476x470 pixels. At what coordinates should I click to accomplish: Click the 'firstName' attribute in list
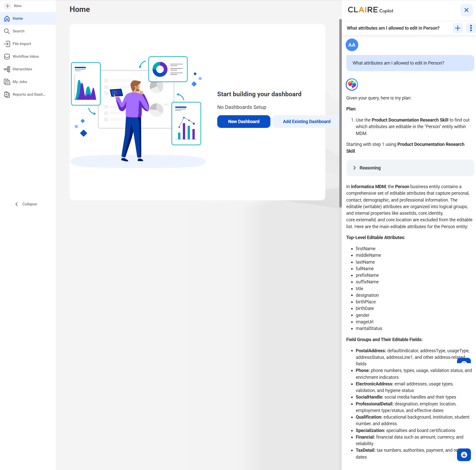click(365, 249)
